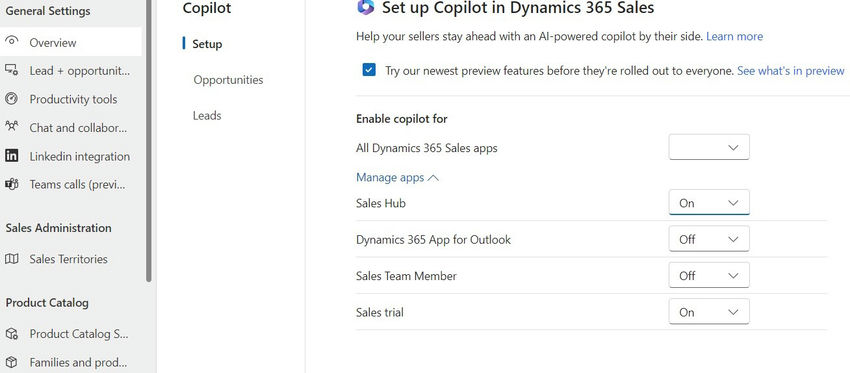
Task: Click the Product Catalog Settings icon
Action: tap(11, 333)
